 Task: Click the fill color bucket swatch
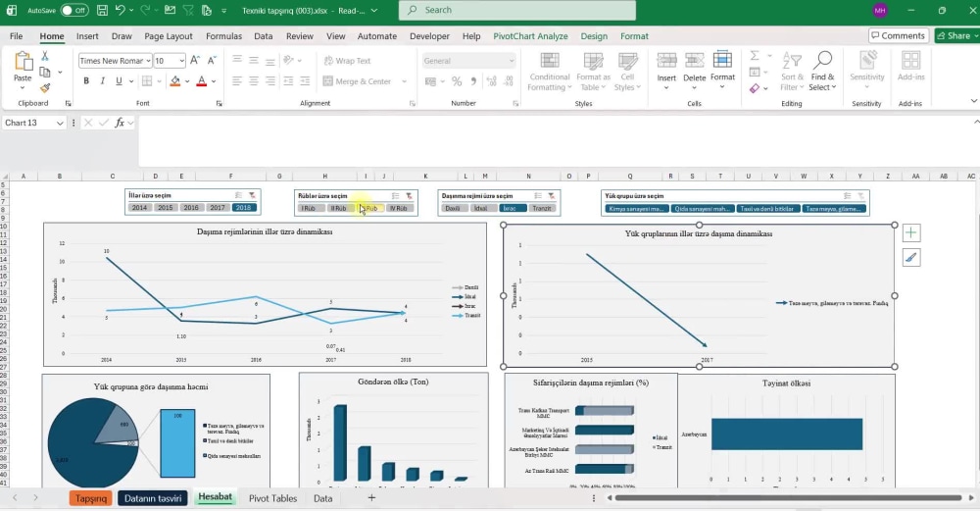175,81
